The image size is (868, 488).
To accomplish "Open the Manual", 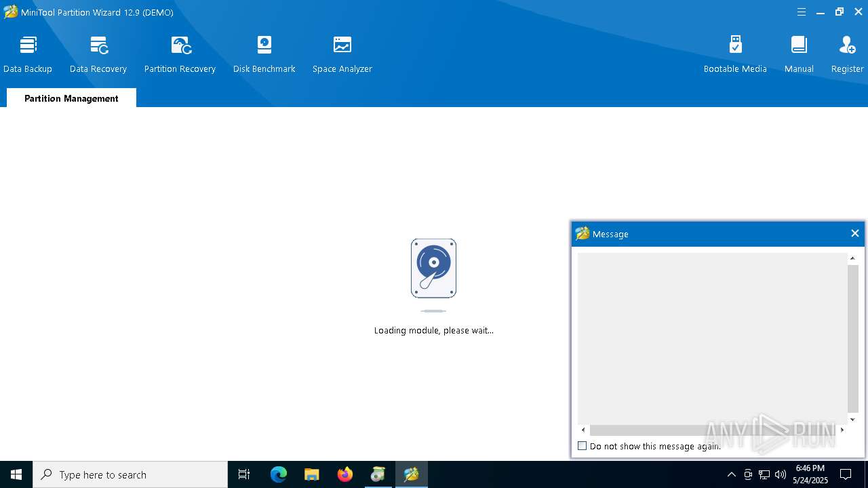I will click(x=799, y=54).
